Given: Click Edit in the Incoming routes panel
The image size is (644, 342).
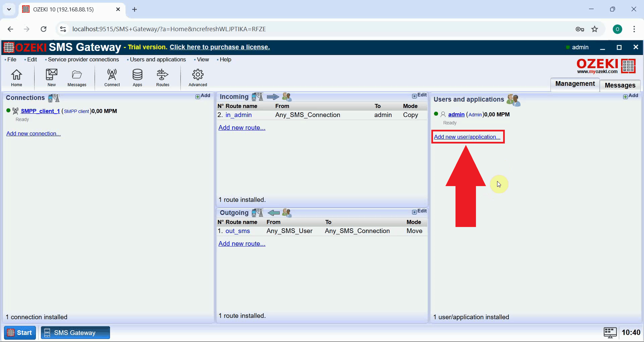Looking at the screenshot, I should pos(420,95).
